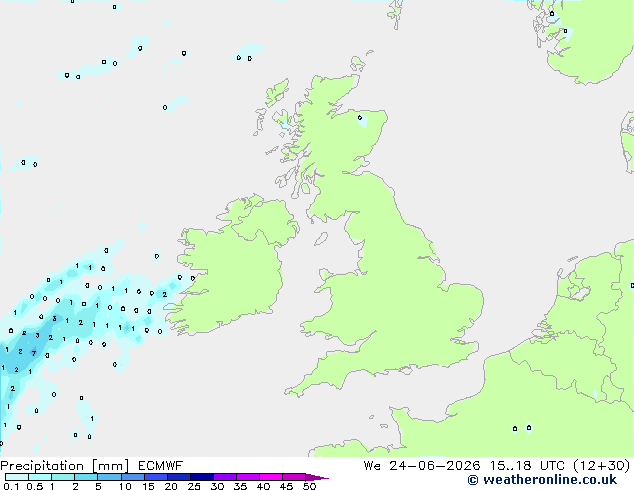The width and height of the screenshot is (634, 490).
Task: Click the '[mm]' unit label
Action: (110, 466)
